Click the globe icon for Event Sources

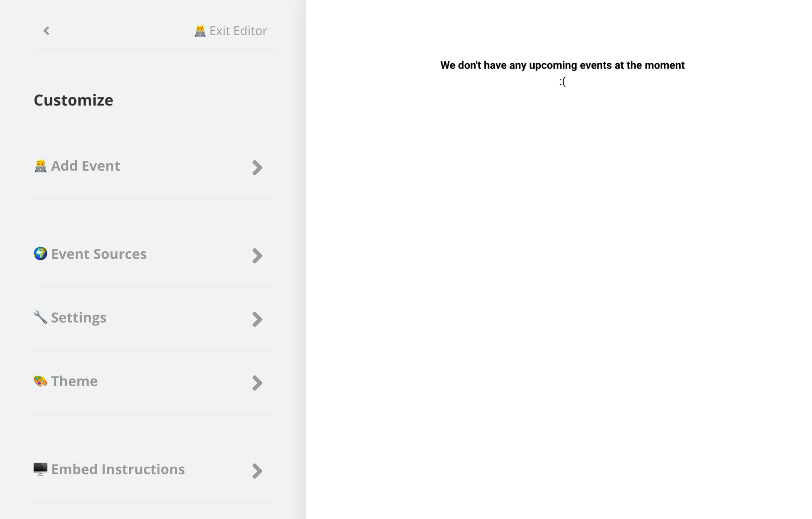40,254
